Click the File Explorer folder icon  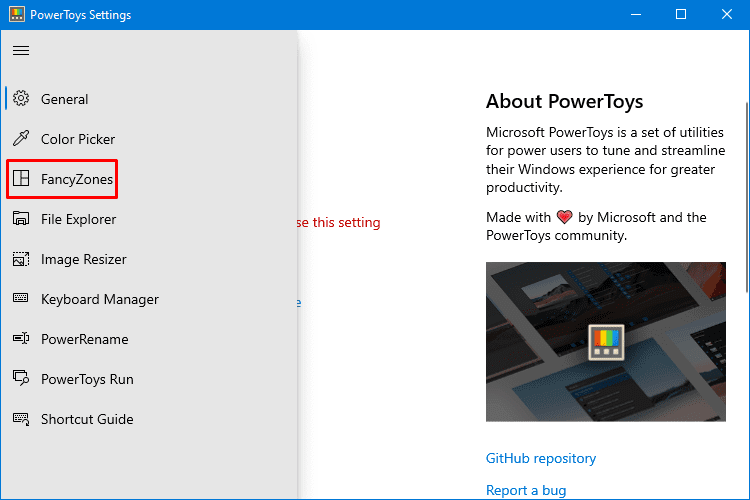[x=21, y=218]
